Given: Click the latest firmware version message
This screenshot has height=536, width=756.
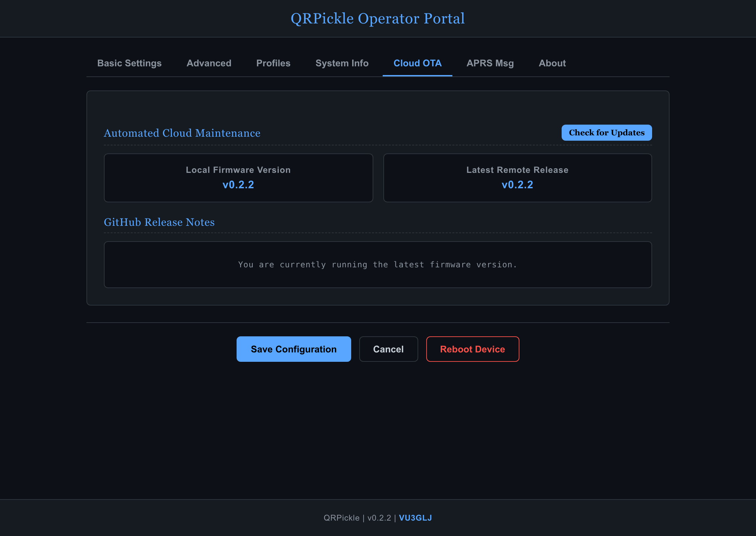Looking at the screenshot, I should tap(378, 265).
